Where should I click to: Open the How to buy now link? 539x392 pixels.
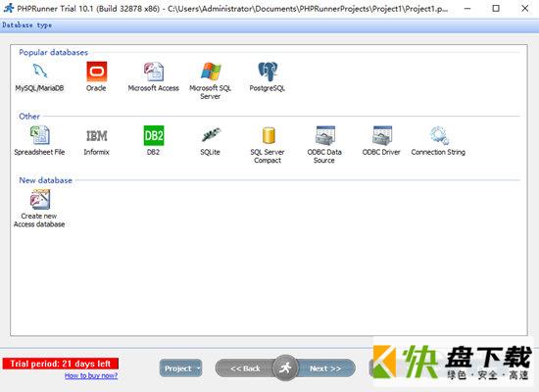pyautogui.click(x=91, y=375)
